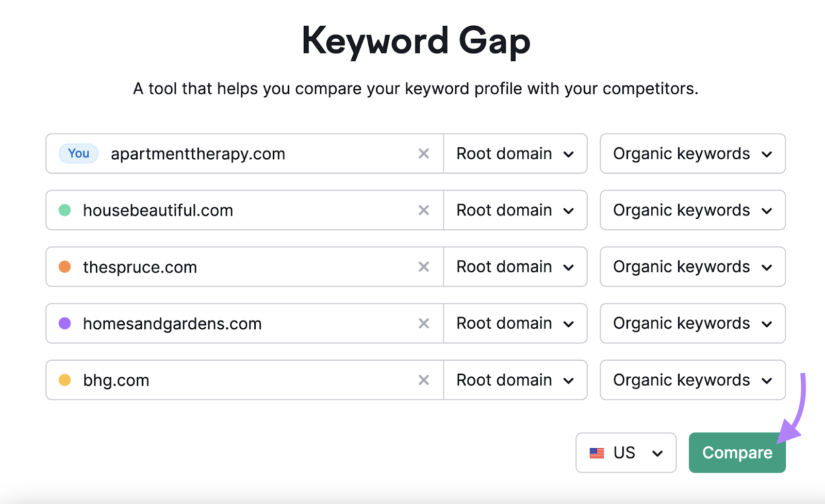Click the US flag icon
Image resolution: width=825 pixels, height=504 pixels.
[597, 452]
